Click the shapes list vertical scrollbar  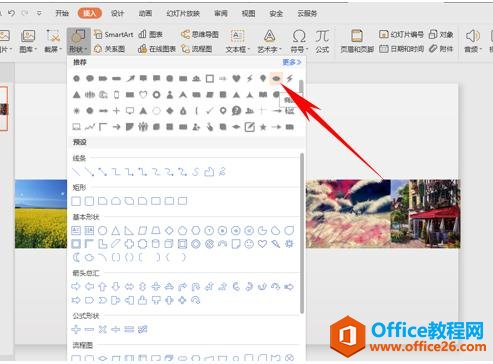tap(302, 233)
